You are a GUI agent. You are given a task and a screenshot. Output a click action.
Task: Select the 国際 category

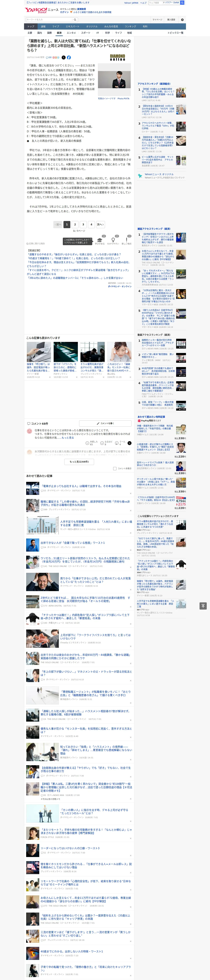[49, 33]
